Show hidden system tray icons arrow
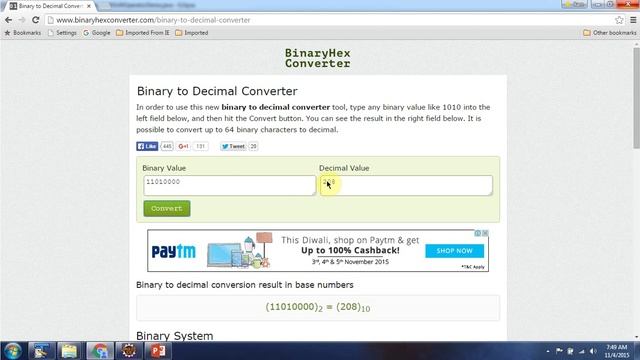This screenshot has height=360, width=640. 547,351
